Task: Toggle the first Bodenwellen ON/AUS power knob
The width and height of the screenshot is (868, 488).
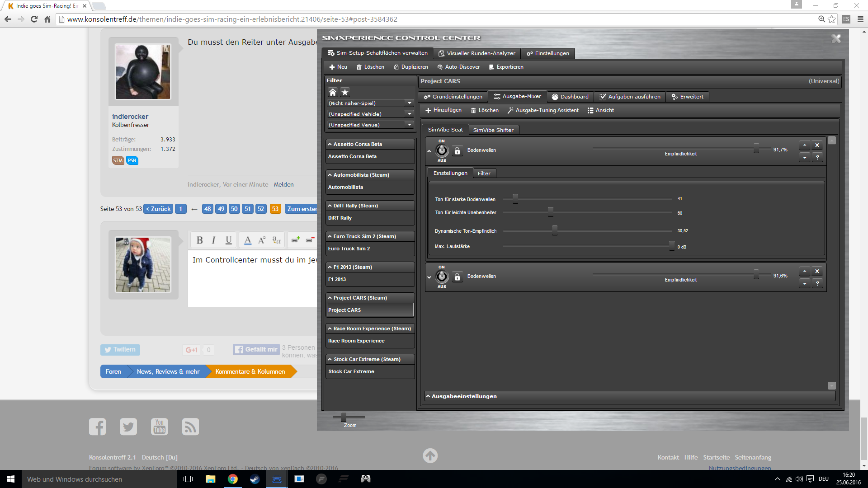Action: [442, 150]
